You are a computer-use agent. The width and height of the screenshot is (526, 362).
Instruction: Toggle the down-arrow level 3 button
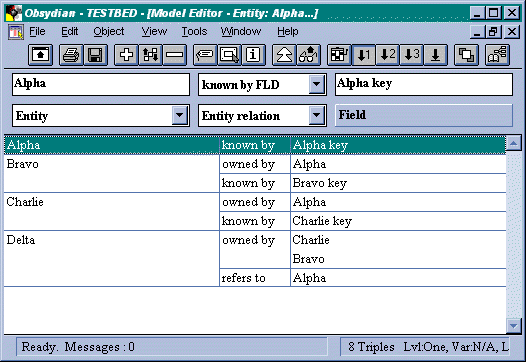point(412,55)
